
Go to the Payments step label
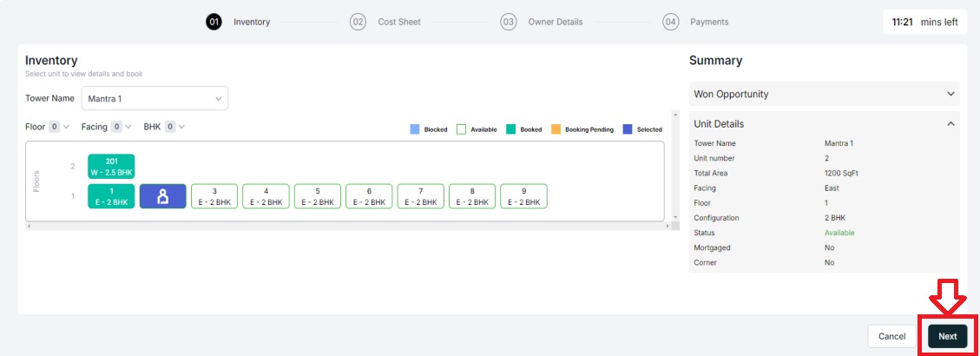click(709, 22)
